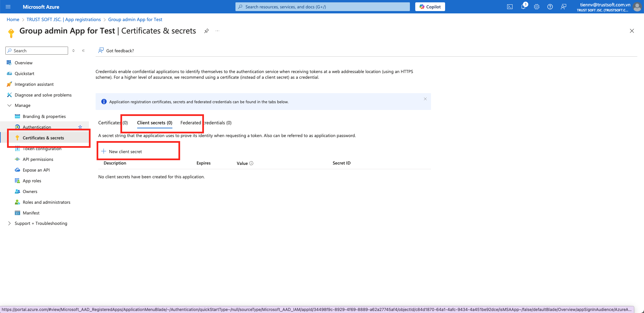This screenshot has width=644, height=313.
Task: Click the top resource search box
Action: click(322, 7)
